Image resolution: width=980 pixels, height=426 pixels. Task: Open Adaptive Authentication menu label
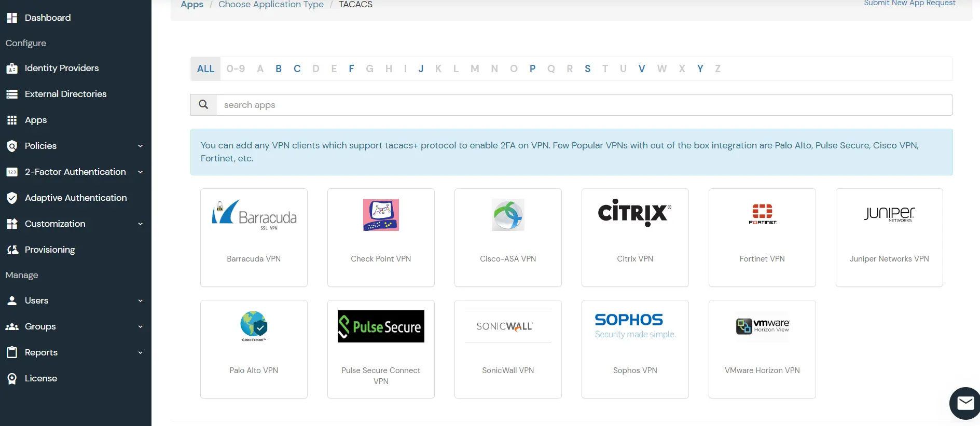click(x=76, y=198)
